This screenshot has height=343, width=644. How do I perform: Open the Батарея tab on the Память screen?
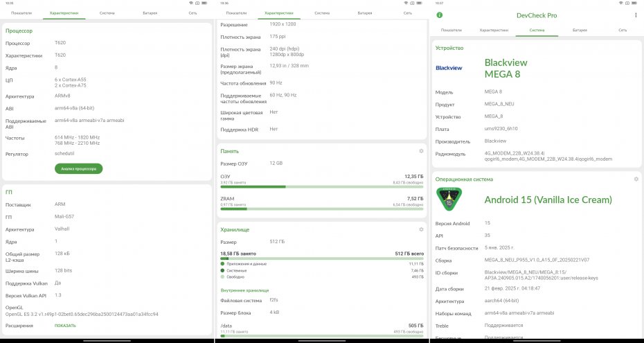[x=365, y=13]
